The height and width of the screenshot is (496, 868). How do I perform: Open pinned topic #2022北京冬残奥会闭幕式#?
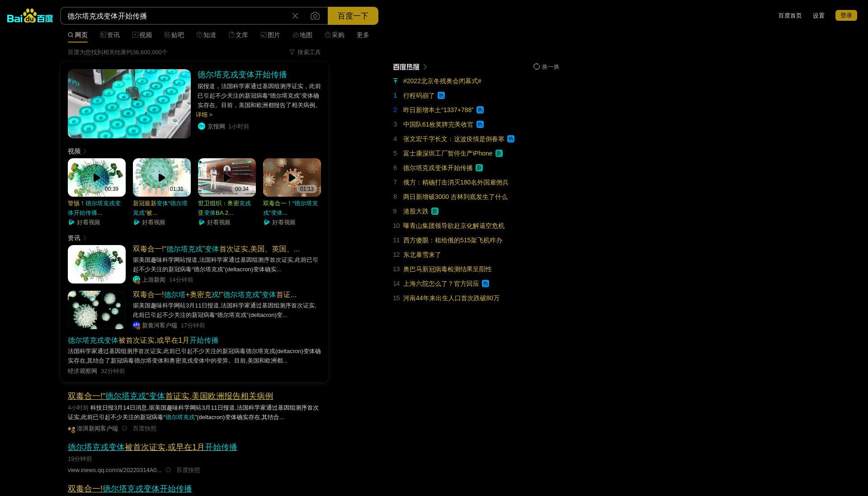[442, 81]
